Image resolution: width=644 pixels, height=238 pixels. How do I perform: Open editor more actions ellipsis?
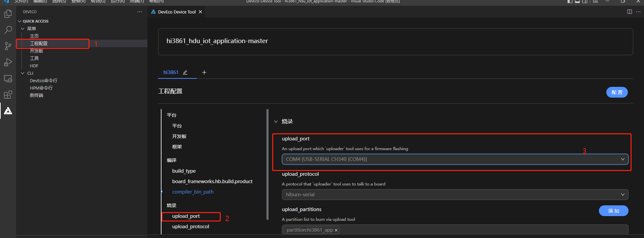click(638, 12)
